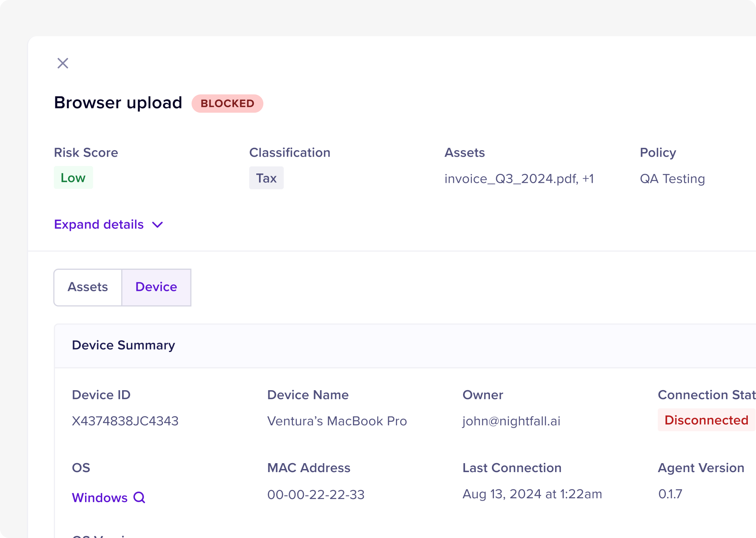The width and height of the screenshot is (756, 538).
Task: Click the Device ID value X4374838JC4343
Action: coord(125,421)
